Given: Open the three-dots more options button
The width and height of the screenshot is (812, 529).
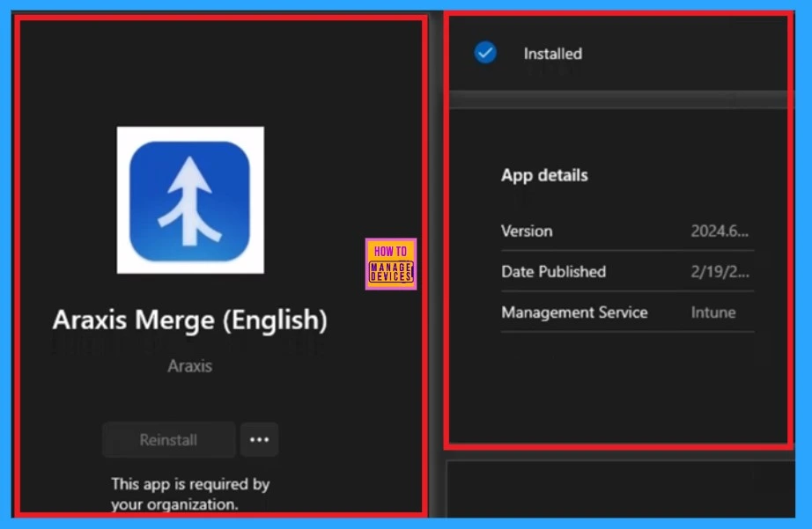Looking at the screenshot, I should pos(259,439).
